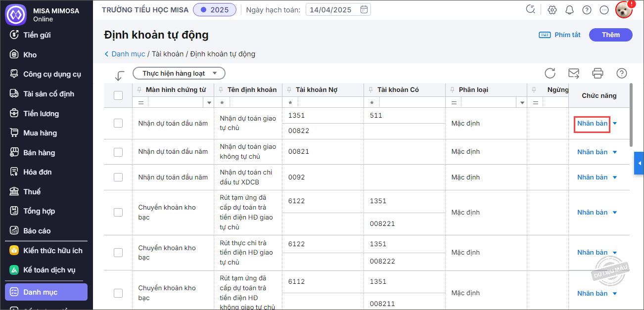The height and width of the screenshot is (310, 644).
Task: Open the notifications bell icon
Action: click(569, 10)
